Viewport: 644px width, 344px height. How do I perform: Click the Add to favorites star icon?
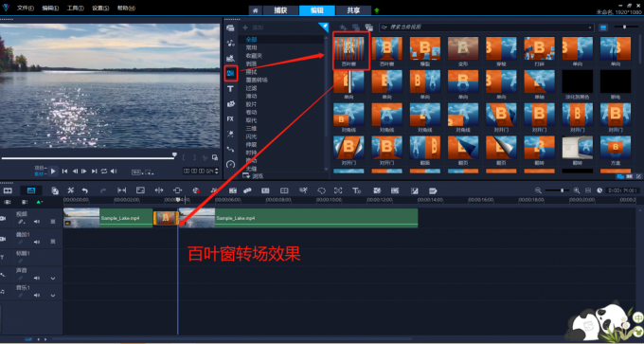[x=343, y=27]
